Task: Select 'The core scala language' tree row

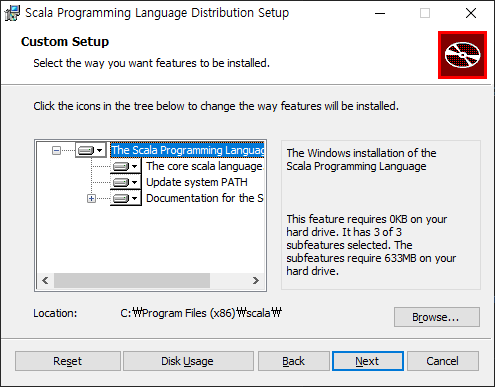Action: click(205, 166)
